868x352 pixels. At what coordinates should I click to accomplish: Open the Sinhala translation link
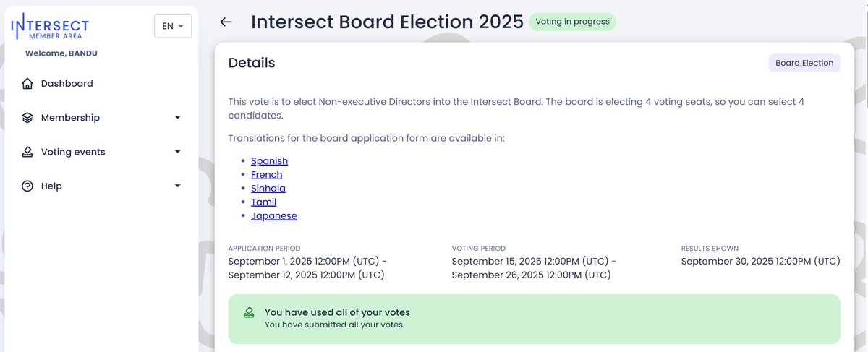268,189
